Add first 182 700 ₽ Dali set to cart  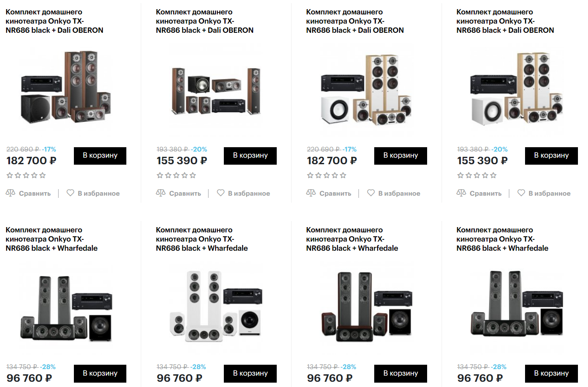tap(100, 155)
